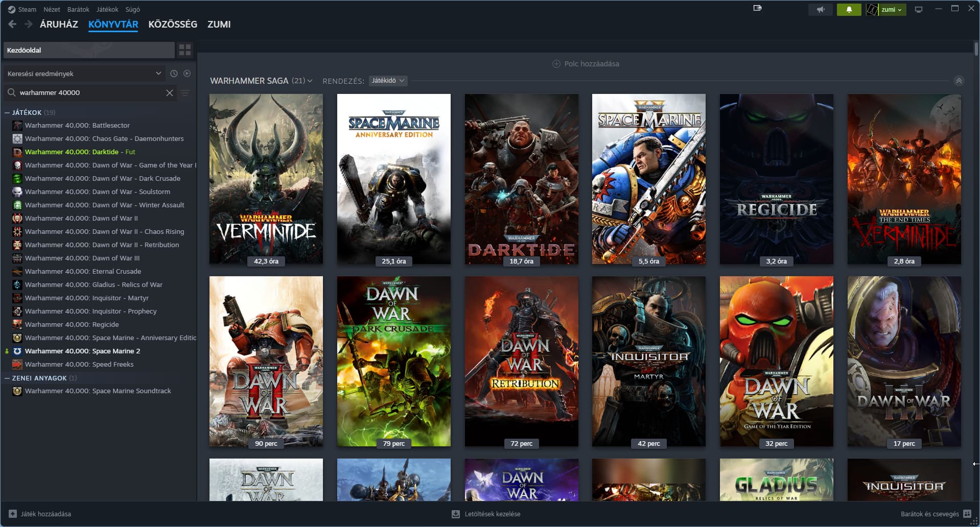
Task: Go forward with the right arrow
Action: 29,24
